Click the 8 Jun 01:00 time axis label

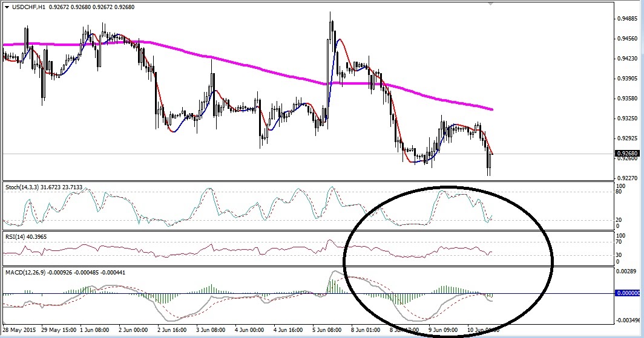(366, 330)
